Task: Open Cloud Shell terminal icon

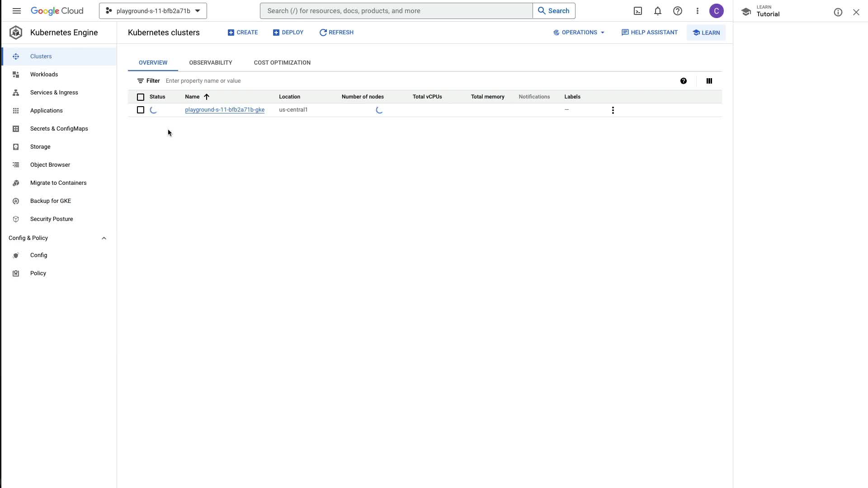Action: (638, 11)
